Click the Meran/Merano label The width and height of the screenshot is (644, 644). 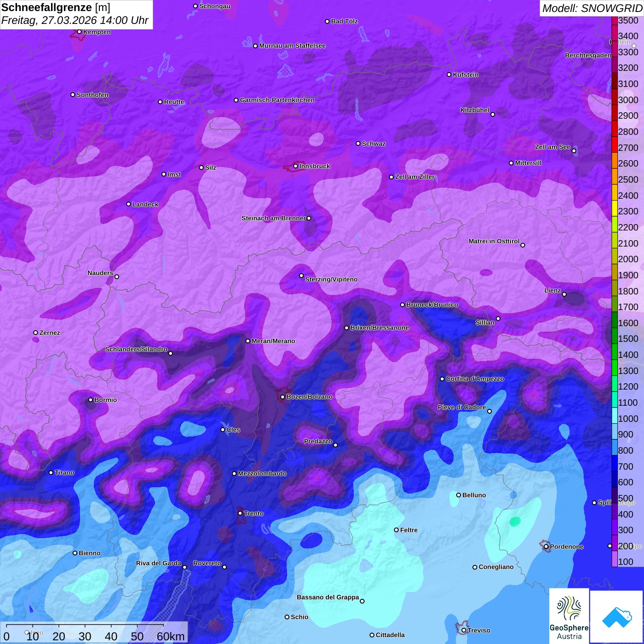coord(273,341)
